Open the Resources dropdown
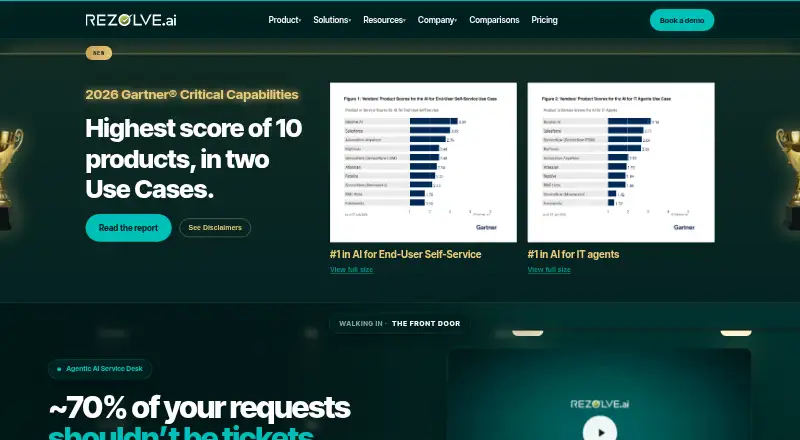The image size is (800, 440). click(x=384, y=20)
